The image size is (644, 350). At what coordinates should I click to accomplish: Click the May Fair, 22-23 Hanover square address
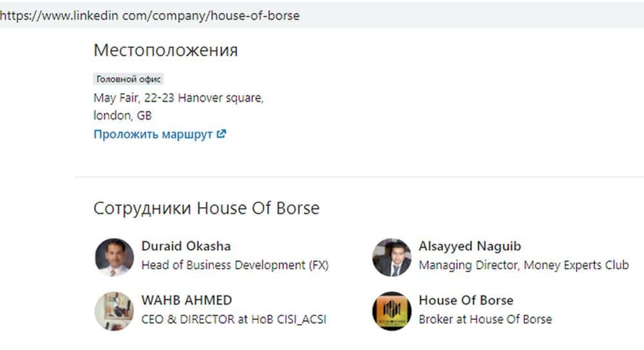178,98
